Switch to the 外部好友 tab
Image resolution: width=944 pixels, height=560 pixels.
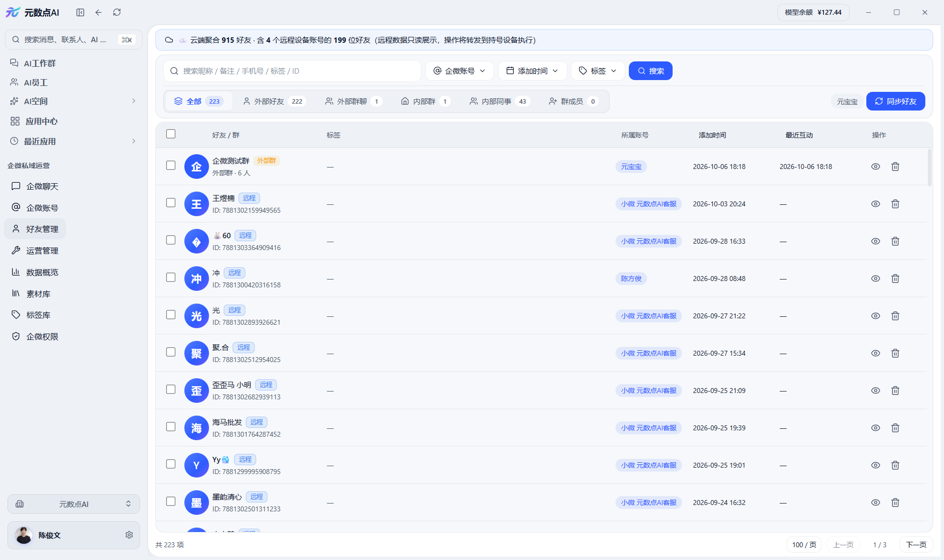point(274,101)
